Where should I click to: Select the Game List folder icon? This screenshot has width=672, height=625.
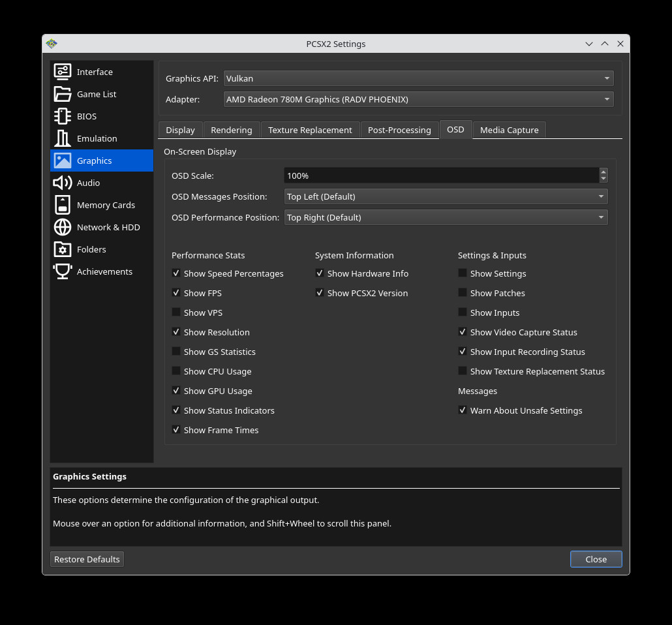[x=63, y=94]
